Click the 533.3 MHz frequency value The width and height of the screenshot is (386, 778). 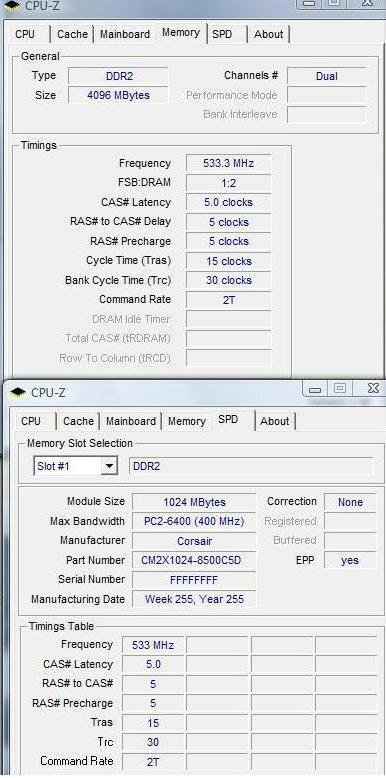(x=228, y=163)
